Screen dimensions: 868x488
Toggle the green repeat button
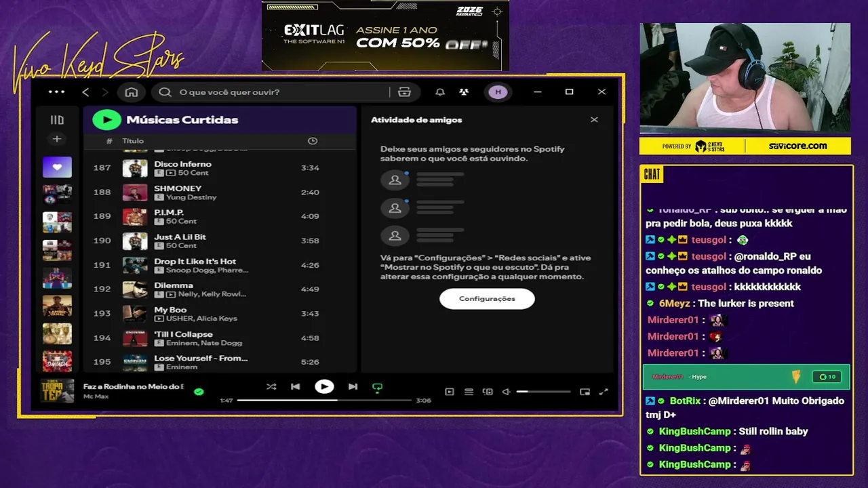click(378, 387)
